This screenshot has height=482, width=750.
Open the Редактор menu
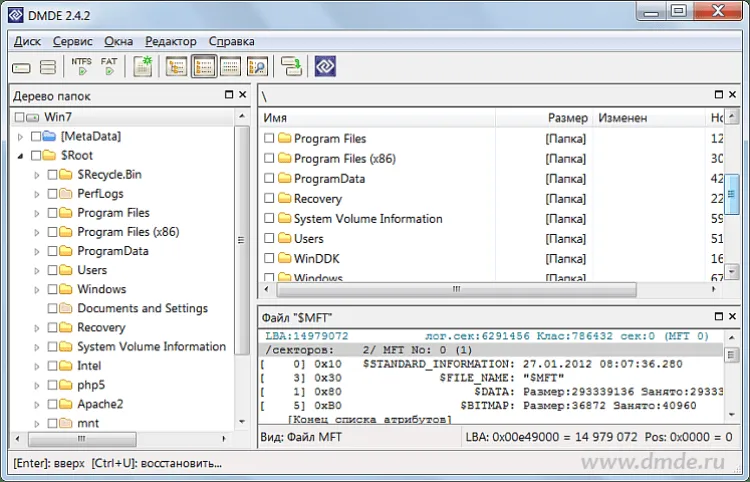(170, 41)
